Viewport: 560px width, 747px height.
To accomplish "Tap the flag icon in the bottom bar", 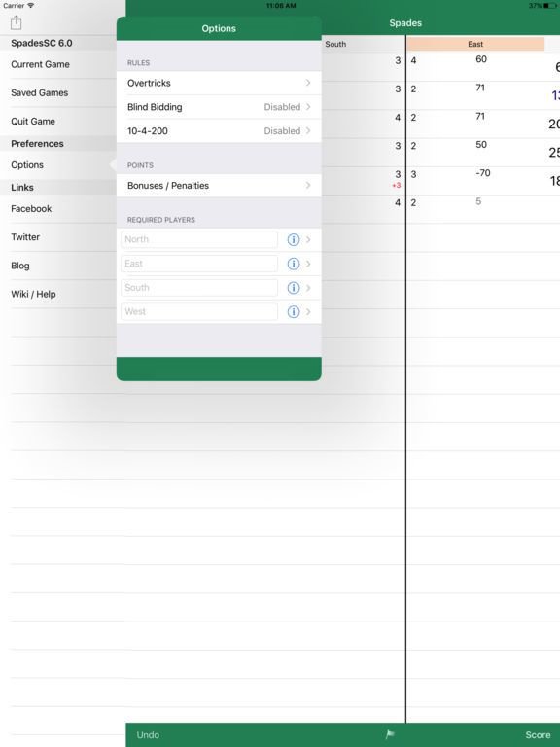I will (390, 734).
